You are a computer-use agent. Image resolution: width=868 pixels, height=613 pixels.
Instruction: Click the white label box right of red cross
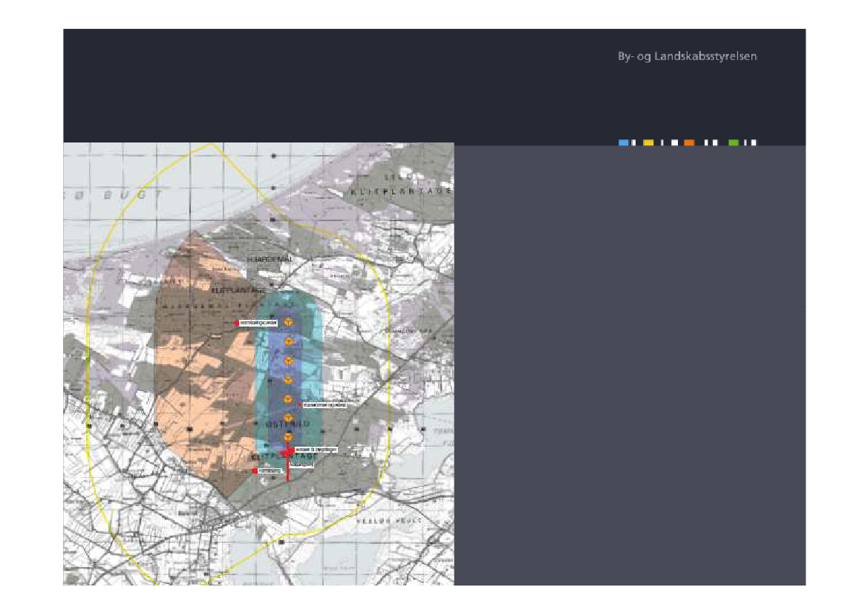(x=316, y=450)
